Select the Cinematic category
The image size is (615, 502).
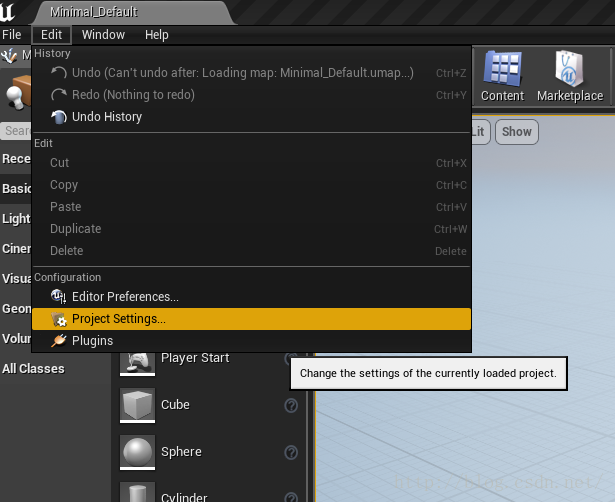16,249
